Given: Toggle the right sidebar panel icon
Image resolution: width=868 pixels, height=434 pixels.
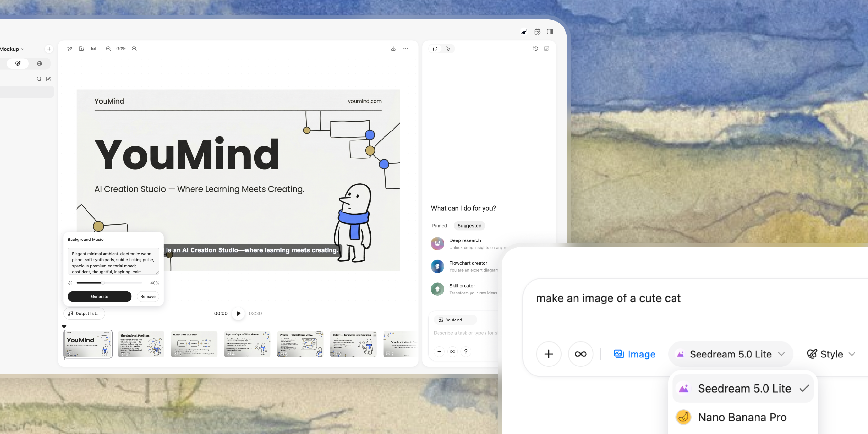Looking at the screenshot, I should [550, 32].
